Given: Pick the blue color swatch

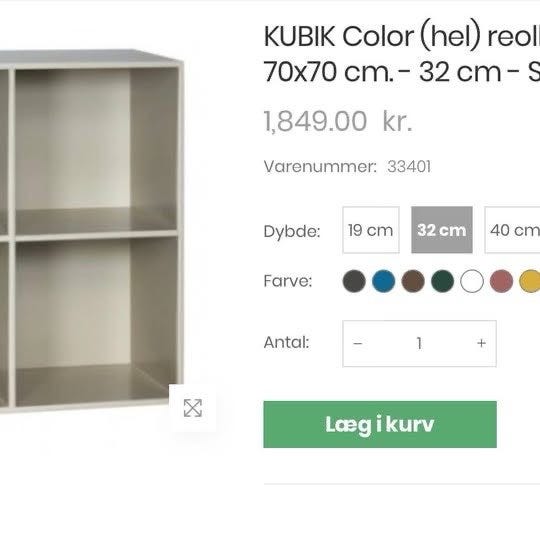Looking at the screenshot, I should pyautogui.click(x=384, y=281).
